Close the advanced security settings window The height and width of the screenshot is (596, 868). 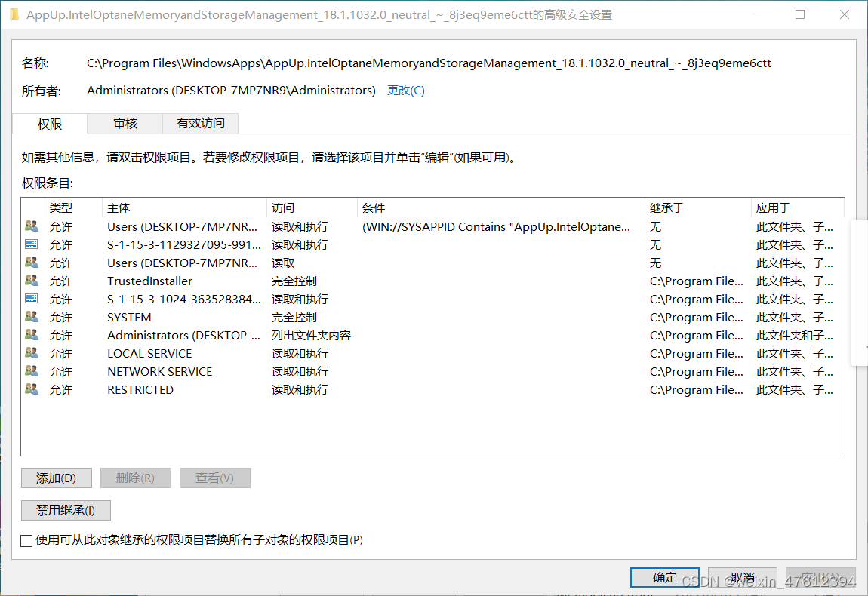pos(844,14)
